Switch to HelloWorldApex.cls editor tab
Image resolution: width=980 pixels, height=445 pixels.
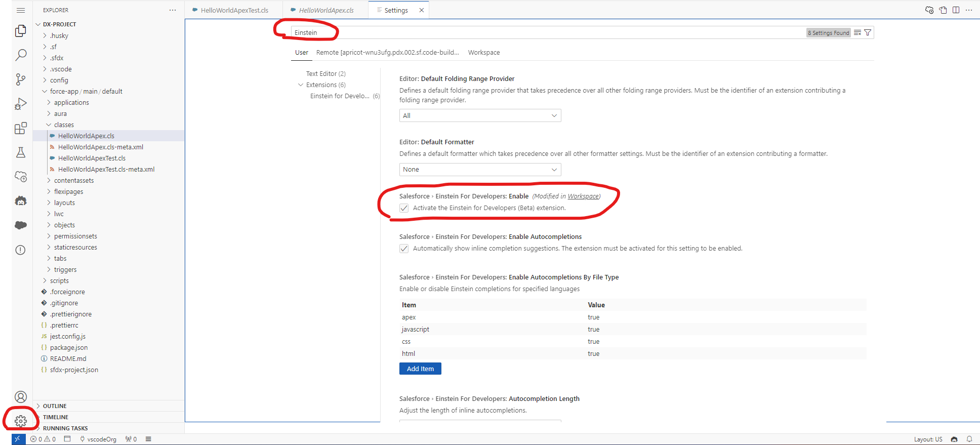(326, 10)
